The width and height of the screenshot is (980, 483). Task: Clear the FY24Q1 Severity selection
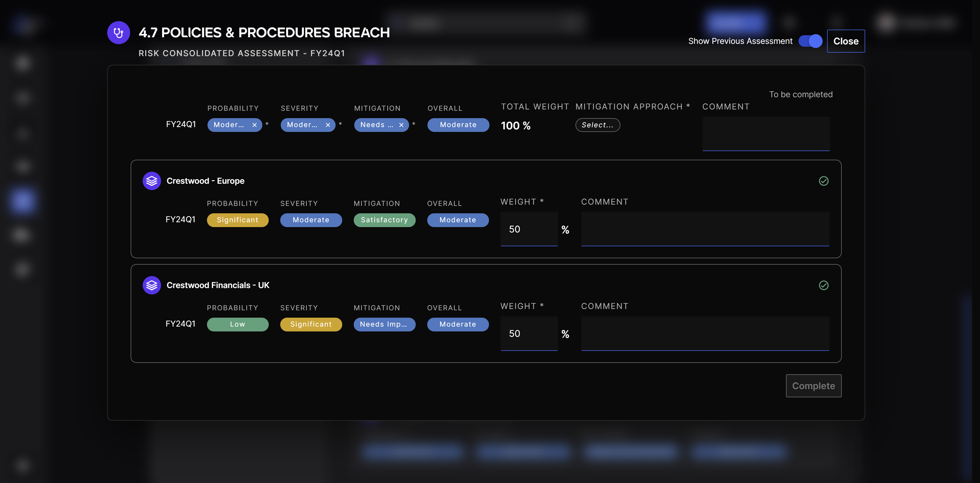(x=328, y=125)
